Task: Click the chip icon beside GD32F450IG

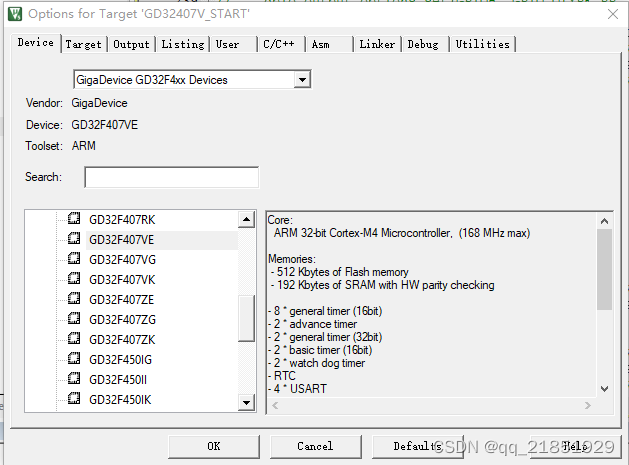Action: coord(74,358)
